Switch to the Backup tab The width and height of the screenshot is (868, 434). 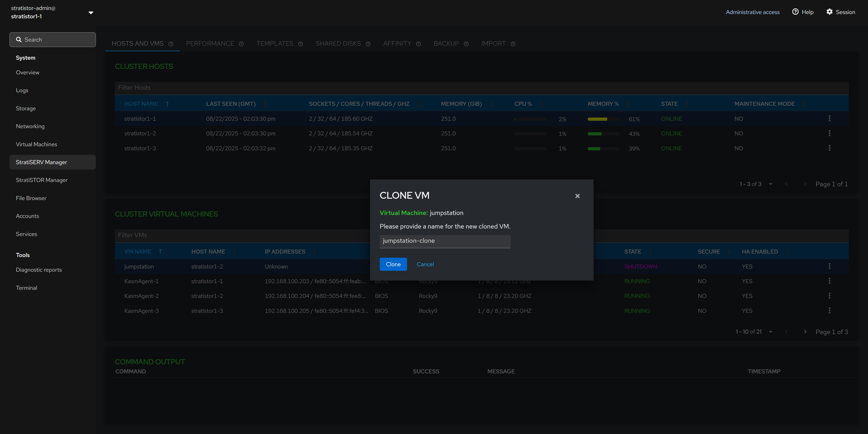(446, 44)
